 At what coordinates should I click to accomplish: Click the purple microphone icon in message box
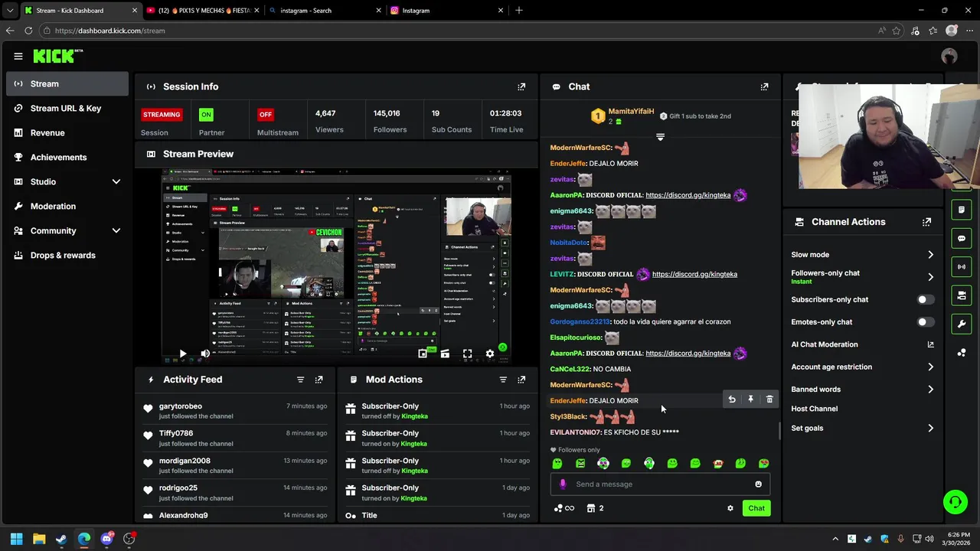[563, 484]
